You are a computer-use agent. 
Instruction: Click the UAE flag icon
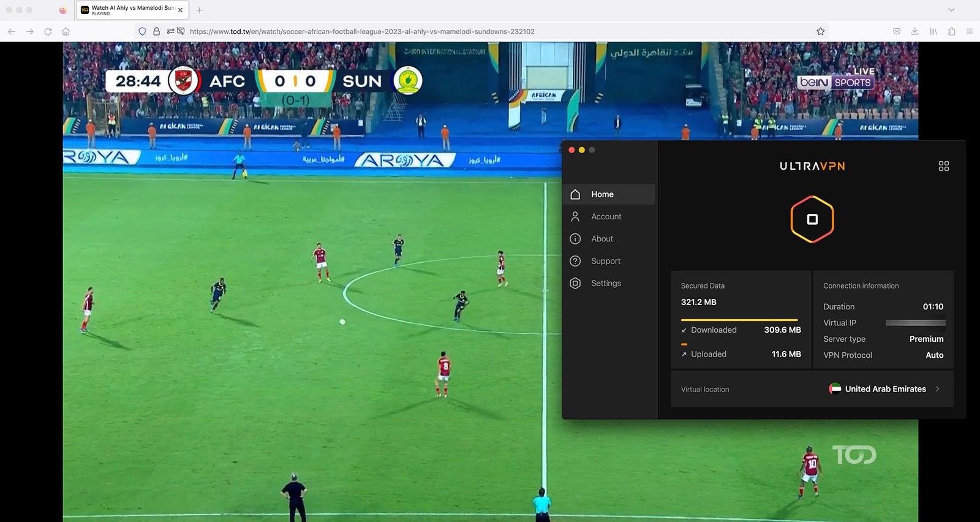(835, 388)
